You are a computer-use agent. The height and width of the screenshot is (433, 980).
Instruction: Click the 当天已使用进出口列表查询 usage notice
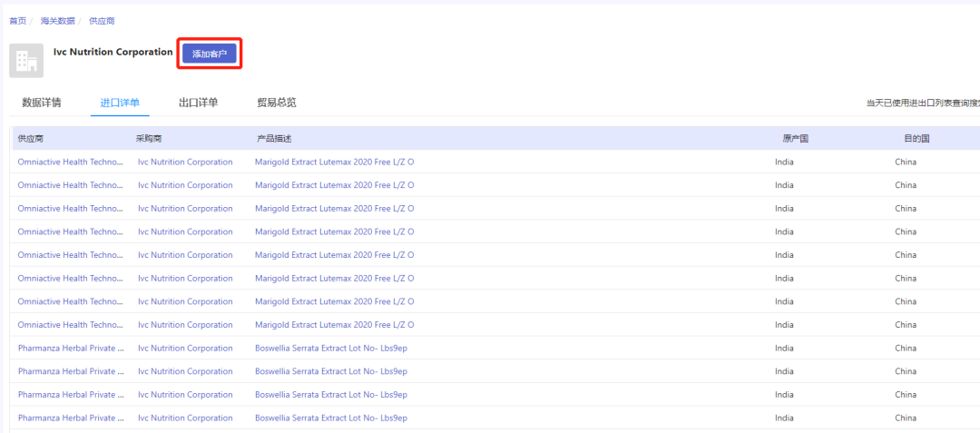point(923,103)
